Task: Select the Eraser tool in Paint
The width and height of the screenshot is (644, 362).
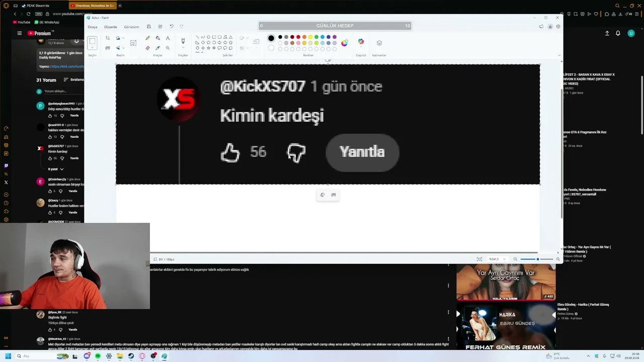Action: click(x=147, y=48)
